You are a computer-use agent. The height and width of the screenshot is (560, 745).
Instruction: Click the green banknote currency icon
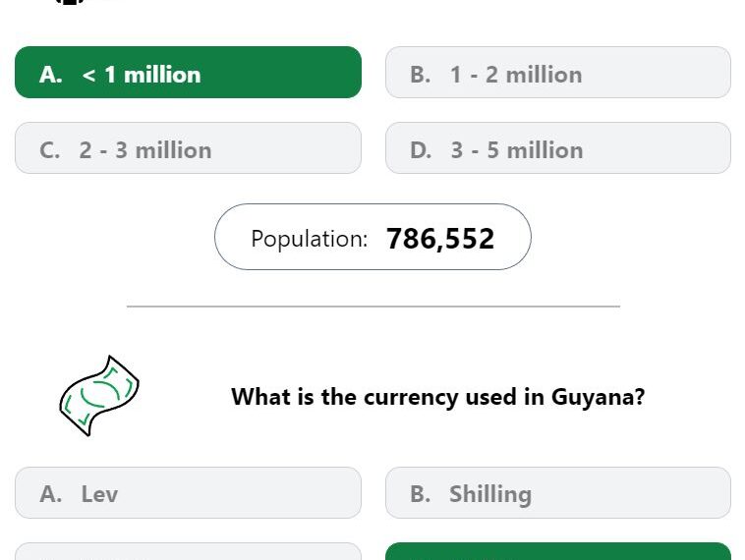pos(99,396)
